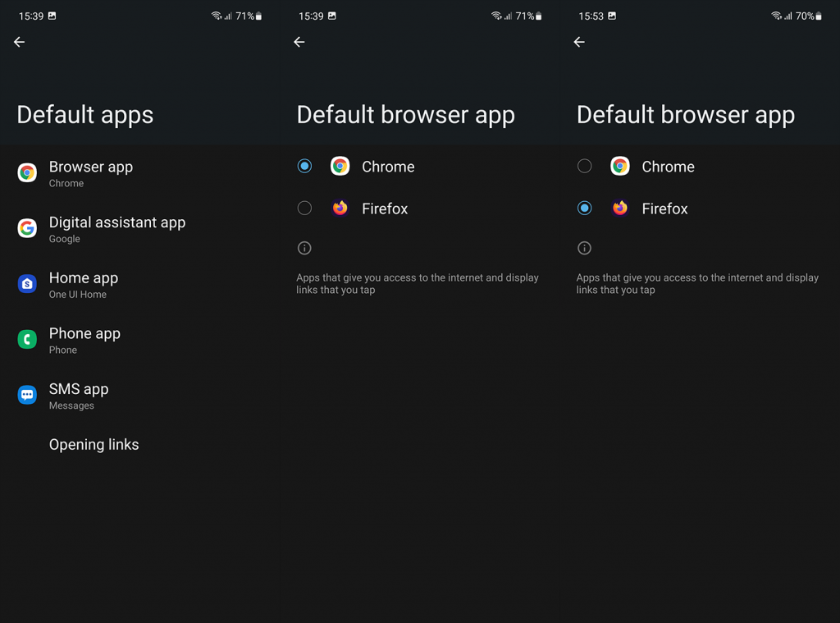The height and width of the screenshot is (623, 840).
Task: Tap the One UI Home icon
Action: [27, 284]
